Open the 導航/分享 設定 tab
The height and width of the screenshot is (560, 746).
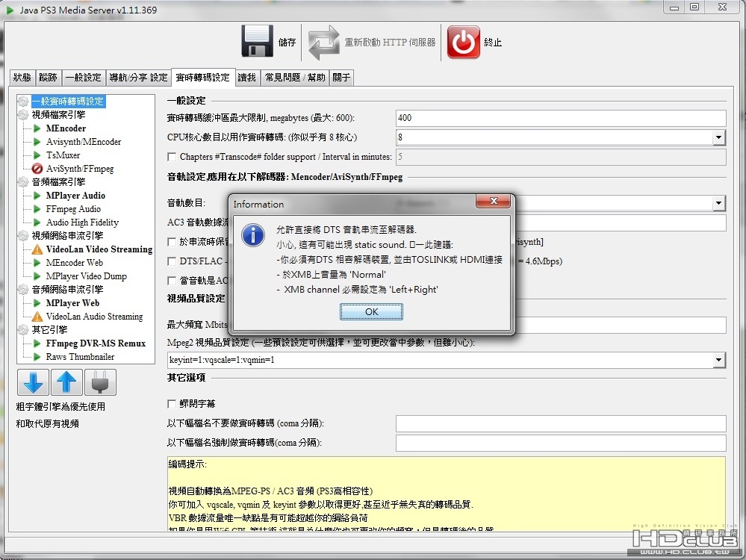[138, 78]
